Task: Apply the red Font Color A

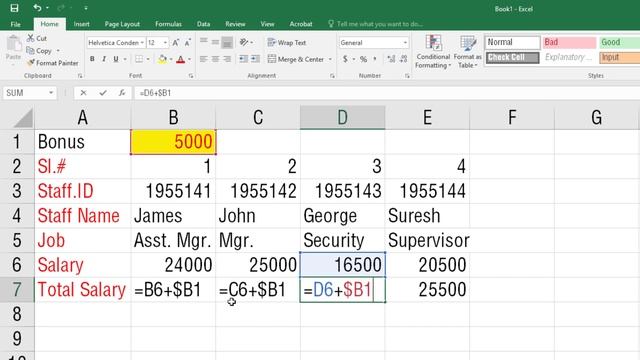Action: [180, 59]
